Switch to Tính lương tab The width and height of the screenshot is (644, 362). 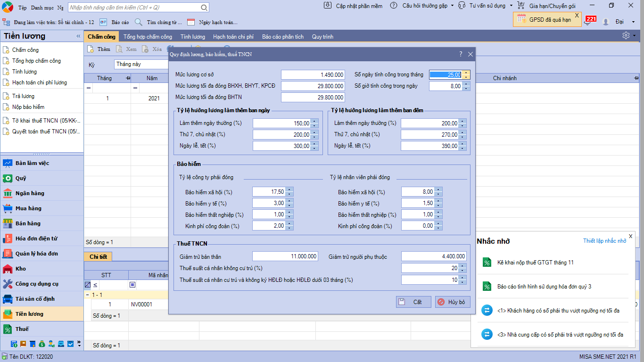[x=192, y=36]
